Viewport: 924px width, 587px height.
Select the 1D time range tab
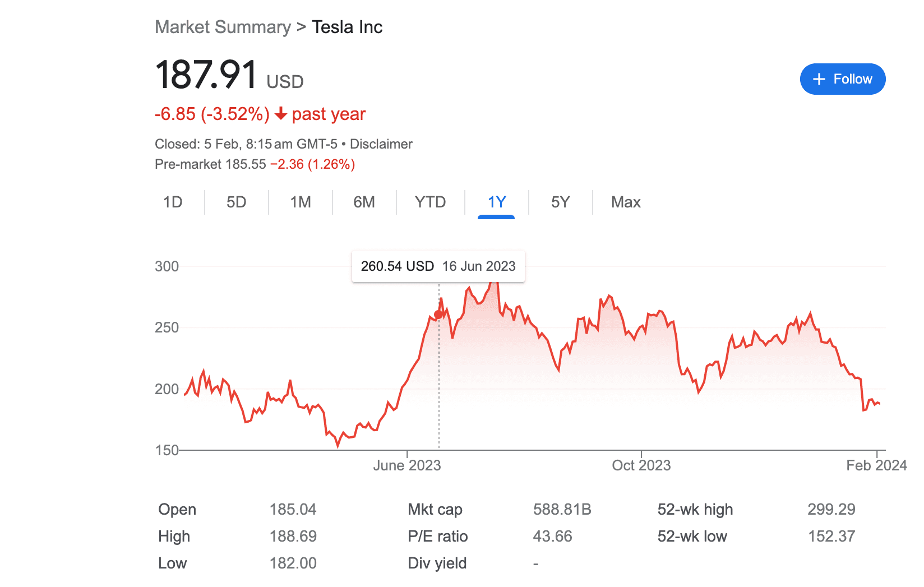[x=173, y=202]
